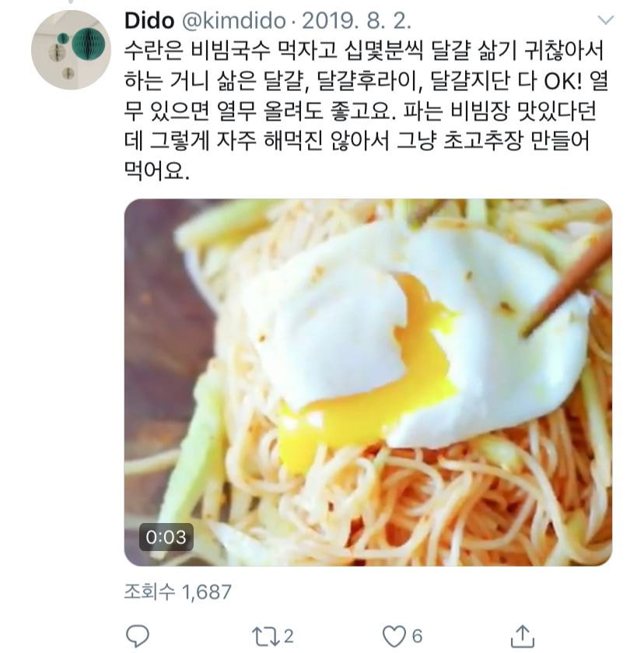Click the last tweet line 먹어요.
This screenshot has height=653, width=644.
tap(157, 170)
